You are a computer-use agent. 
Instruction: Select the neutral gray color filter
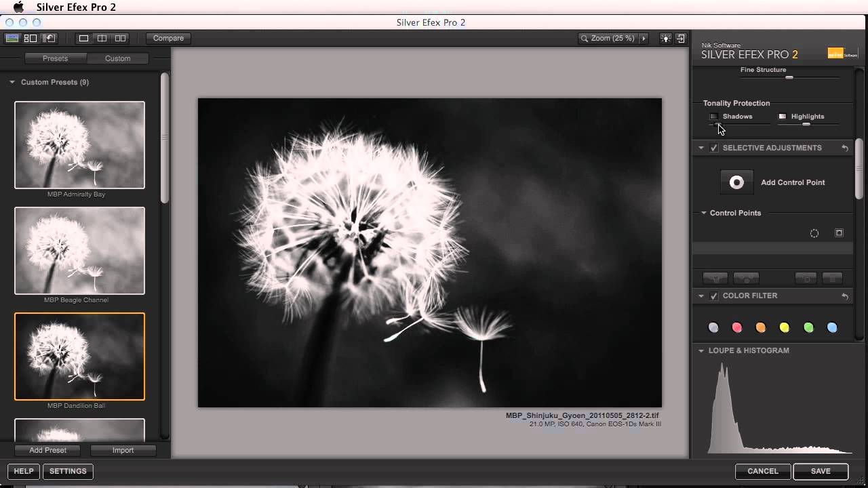pyautogui.click(x=713, y=328)
